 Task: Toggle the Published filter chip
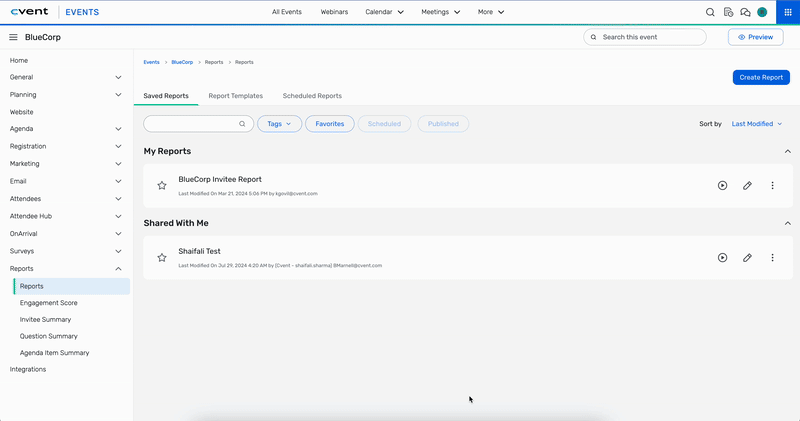(x=443, y=124)
